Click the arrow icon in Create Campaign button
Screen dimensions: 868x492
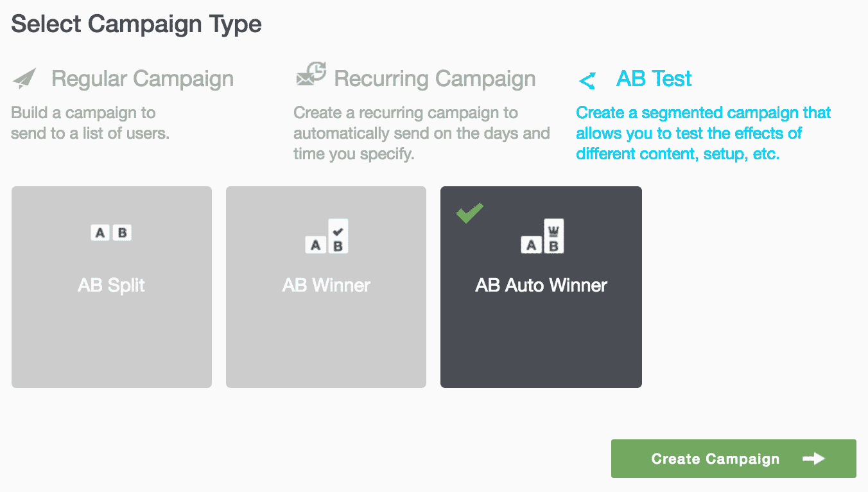[814, 459]
